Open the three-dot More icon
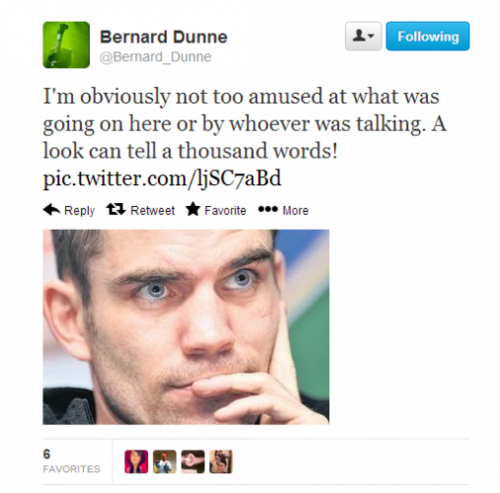This screenshot has width=500, height=493. click(268, 209)
